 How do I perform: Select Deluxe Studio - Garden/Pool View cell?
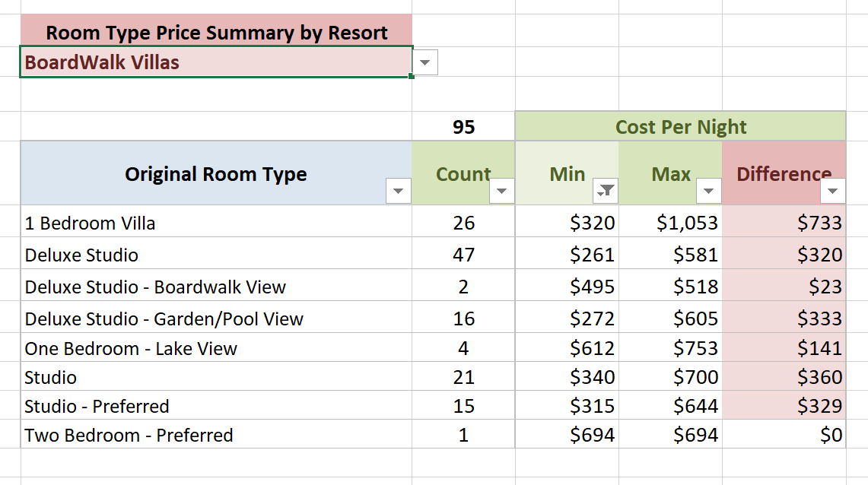(164, 319)
